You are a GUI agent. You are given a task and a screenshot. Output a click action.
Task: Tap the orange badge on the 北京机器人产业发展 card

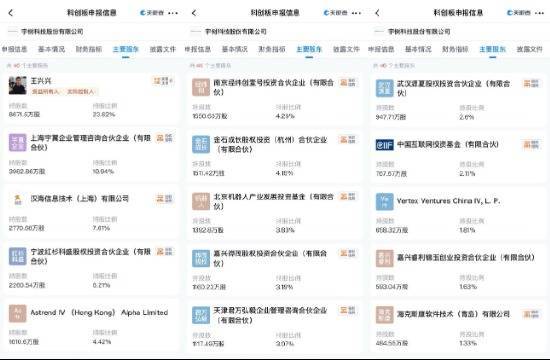[348, 196]
